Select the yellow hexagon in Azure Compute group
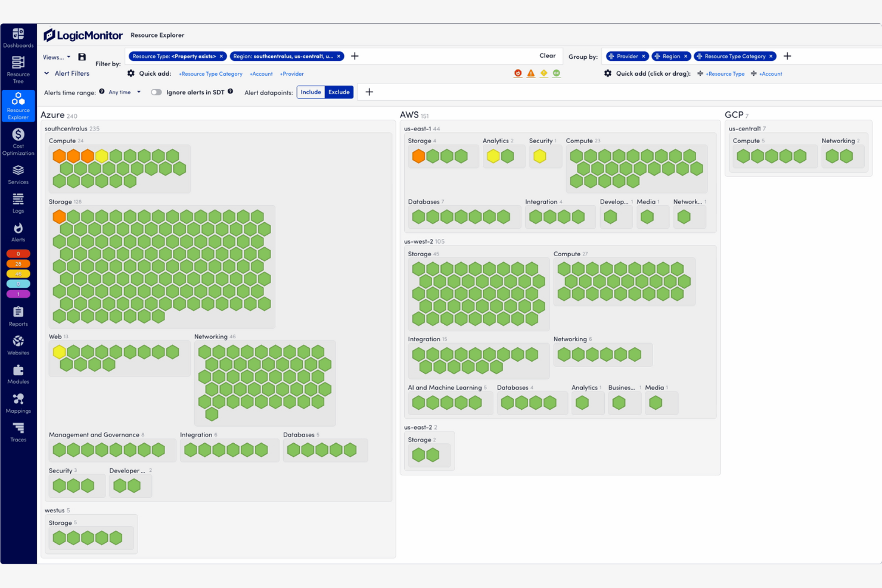The height and width of the screenshot is (588, 882). [x=102, y=156]
